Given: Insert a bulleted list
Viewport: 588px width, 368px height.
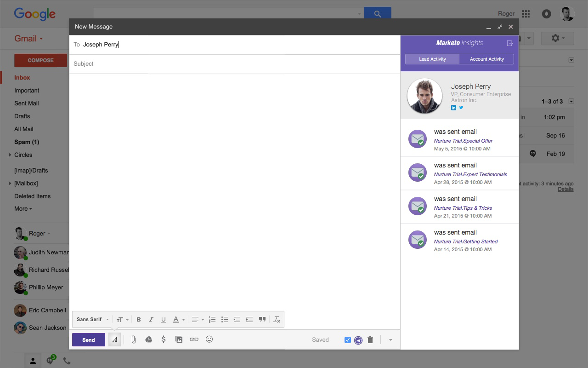Looking at the screenshot, I should click(x=224, y=319).
